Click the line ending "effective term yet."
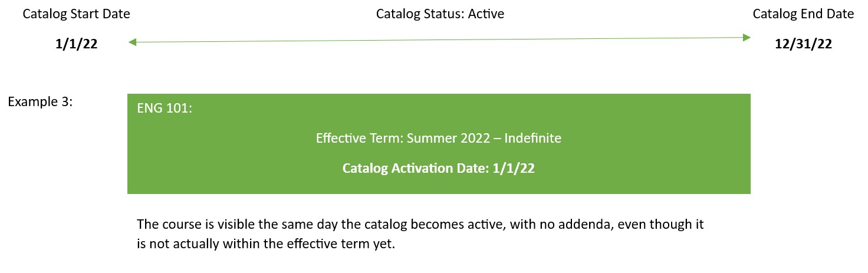This screenshot has height=273, width=868. tap(265, 244)
